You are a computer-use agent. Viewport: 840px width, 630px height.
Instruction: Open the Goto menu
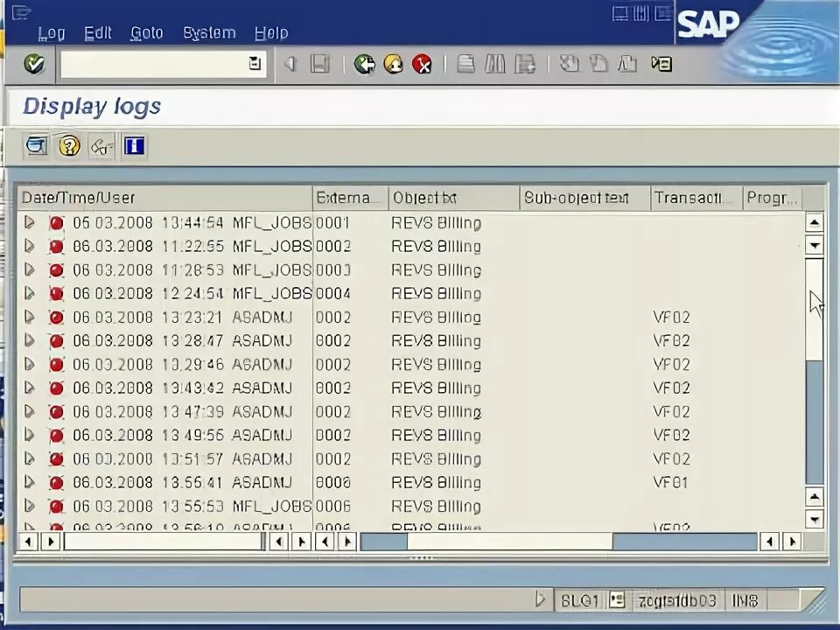(x=147, y=33)
